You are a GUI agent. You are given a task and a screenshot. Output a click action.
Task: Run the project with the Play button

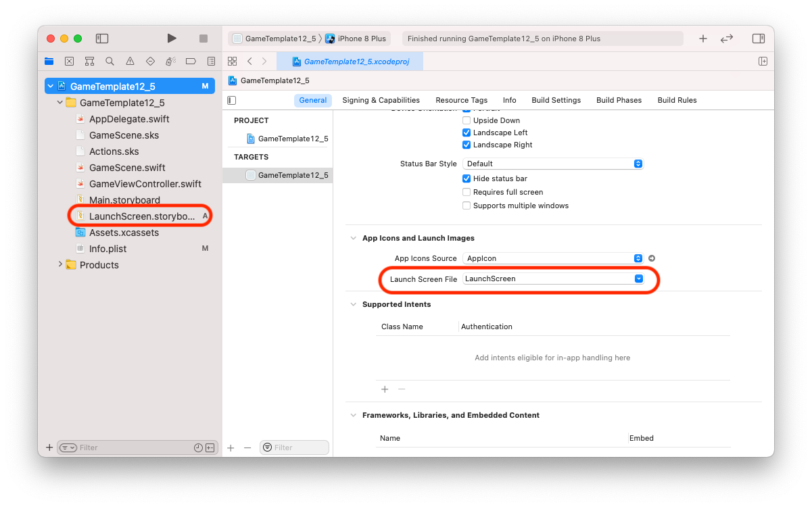click(172, 39)
